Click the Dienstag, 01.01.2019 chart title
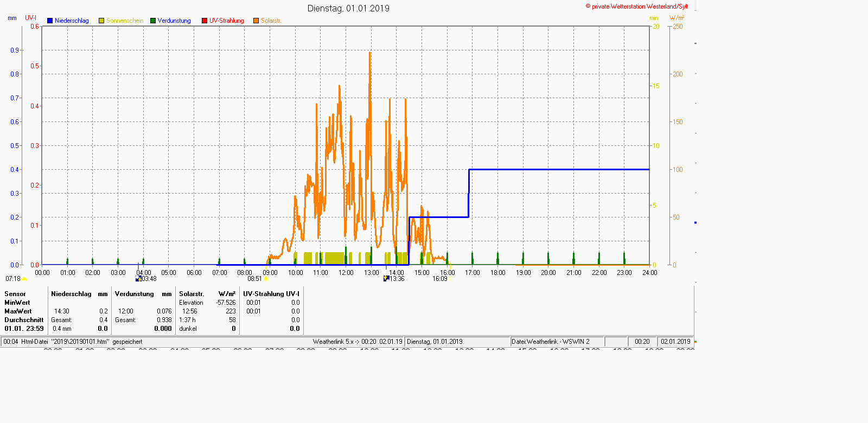The height and width of the screenshot is (423, 868). pos(348,8)
